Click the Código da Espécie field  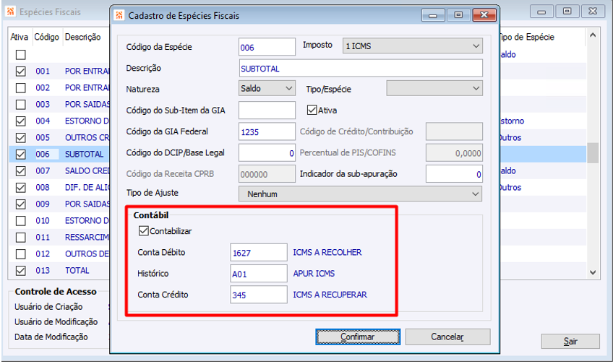(267, 47)
